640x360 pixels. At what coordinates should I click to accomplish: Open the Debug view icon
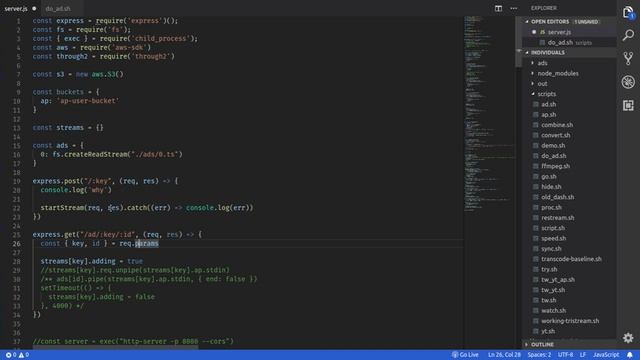pos(628,82)
